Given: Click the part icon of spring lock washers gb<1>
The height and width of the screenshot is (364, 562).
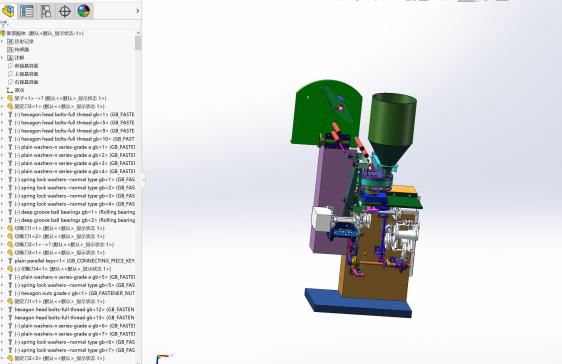Looking at the screenshot, I should coord(10,179).
